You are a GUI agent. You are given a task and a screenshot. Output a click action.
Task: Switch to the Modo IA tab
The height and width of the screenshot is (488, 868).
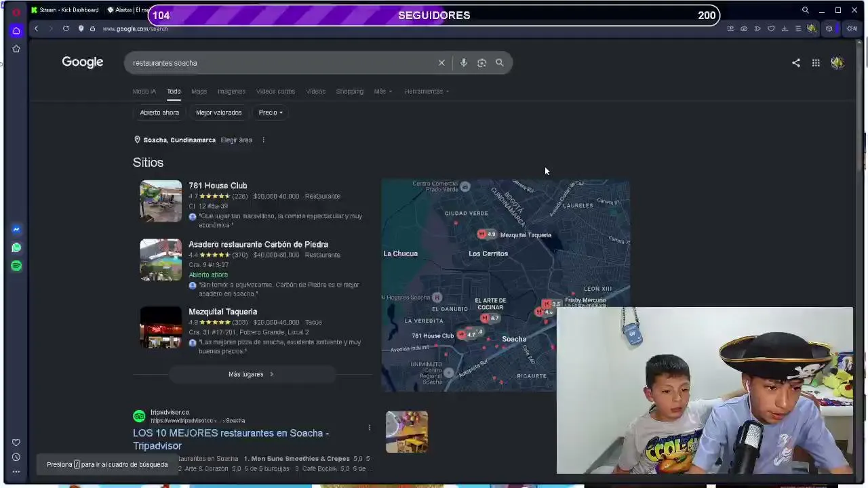144,91
